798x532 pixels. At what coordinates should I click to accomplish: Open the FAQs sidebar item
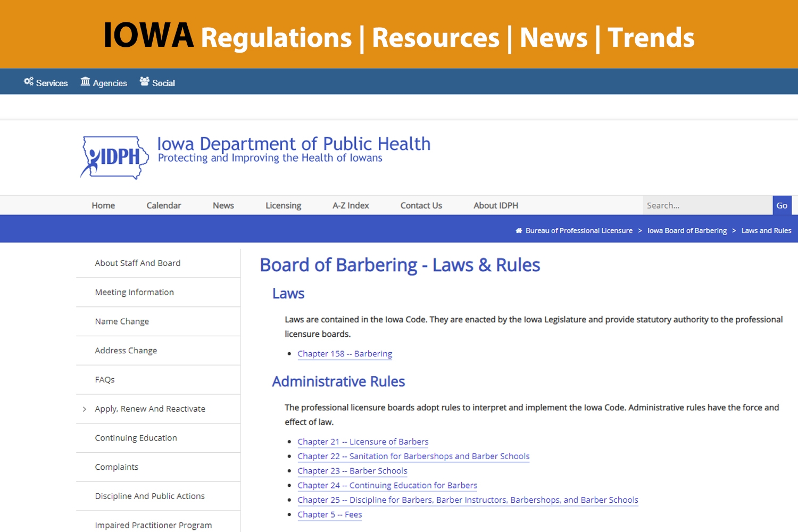click(x=105, y=380)
